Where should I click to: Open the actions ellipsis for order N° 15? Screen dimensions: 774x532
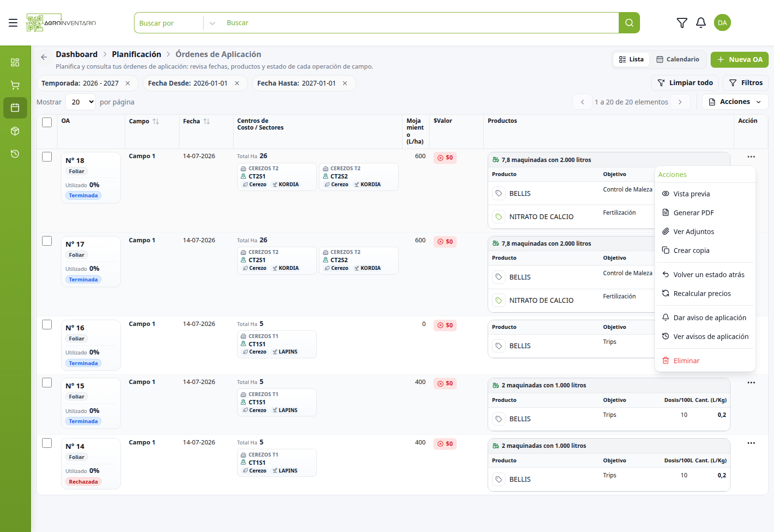[751, 383]
